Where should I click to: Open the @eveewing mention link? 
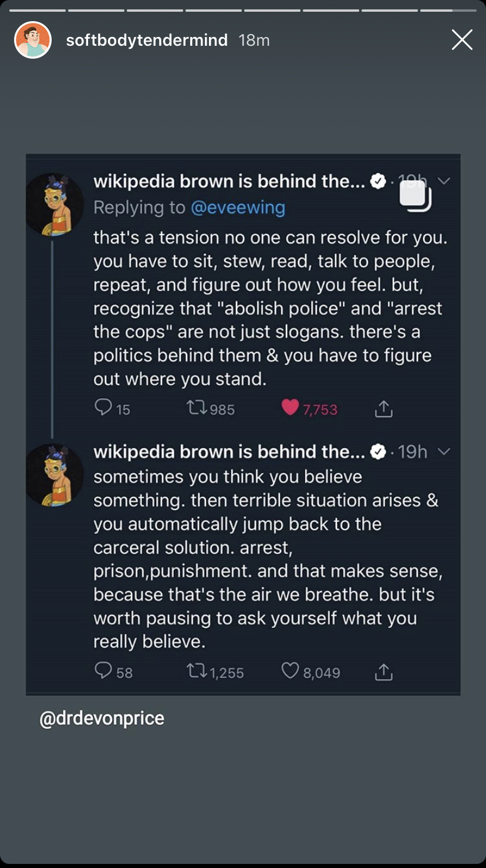point(238,207)
